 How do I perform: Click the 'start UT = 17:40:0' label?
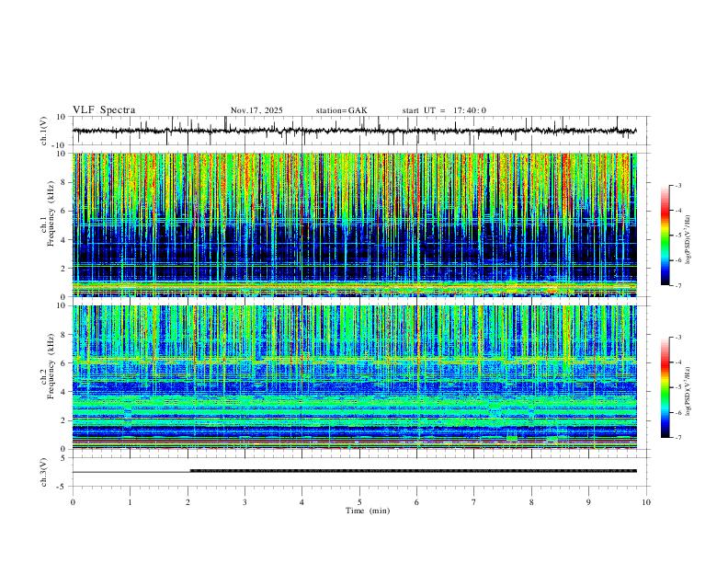[x=444, y=110]
